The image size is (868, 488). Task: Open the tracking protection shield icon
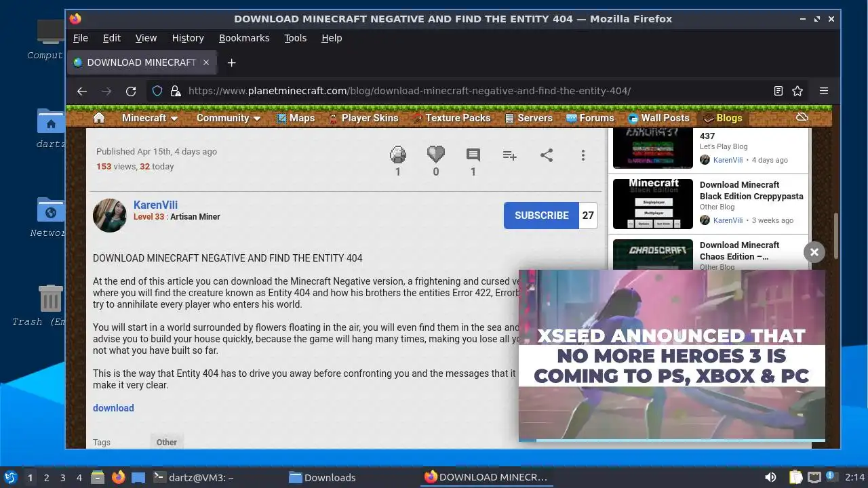[x=157, y=91]
